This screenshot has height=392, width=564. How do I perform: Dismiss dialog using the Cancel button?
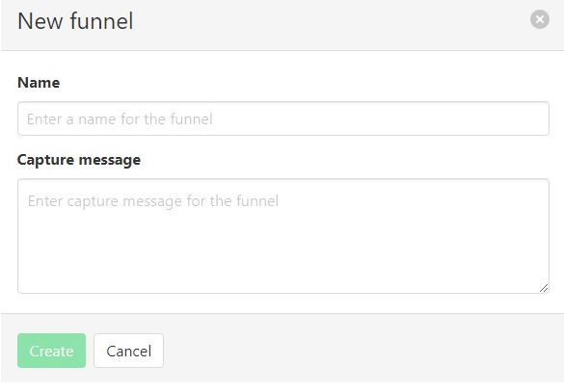pyautogui.click(x=129, y=351)
